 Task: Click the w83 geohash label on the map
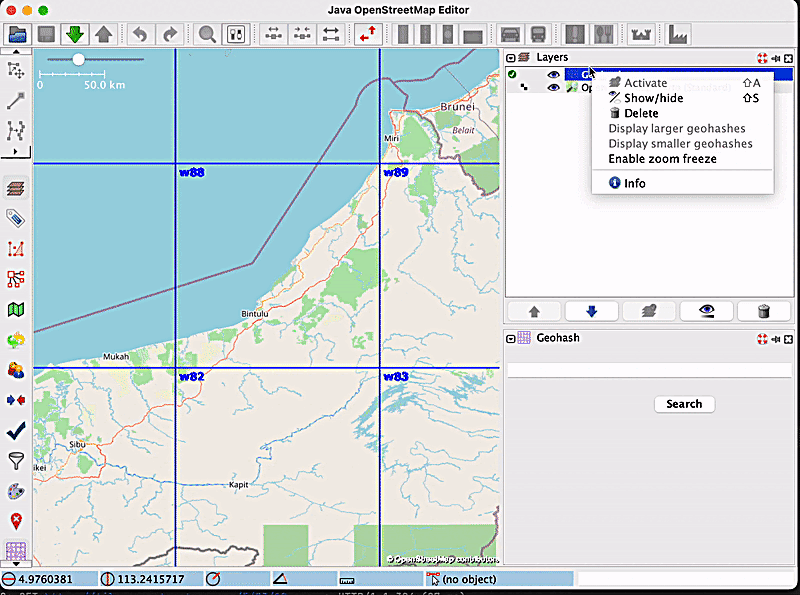pos(396,377)
